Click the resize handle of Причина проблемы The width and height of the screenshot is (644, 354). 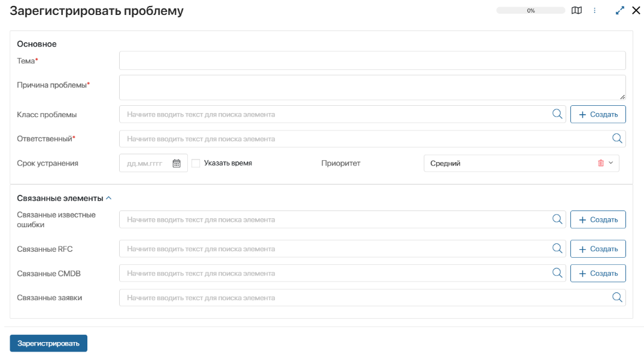622,97
